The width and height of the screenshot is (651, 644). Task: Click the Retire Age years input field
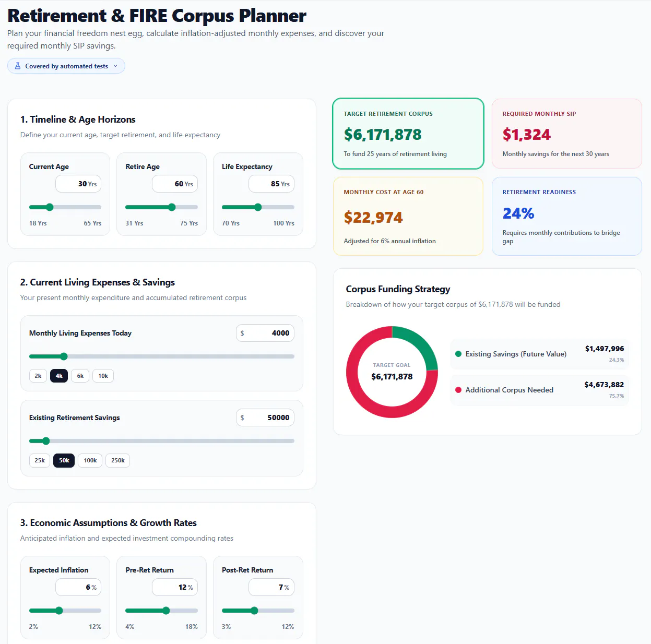click(x=175, y=184)
